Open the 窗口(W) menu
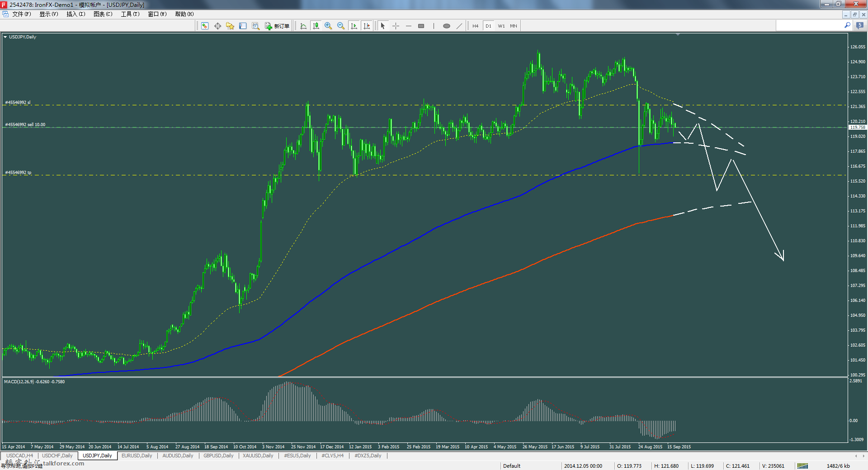 coord(157,14)
